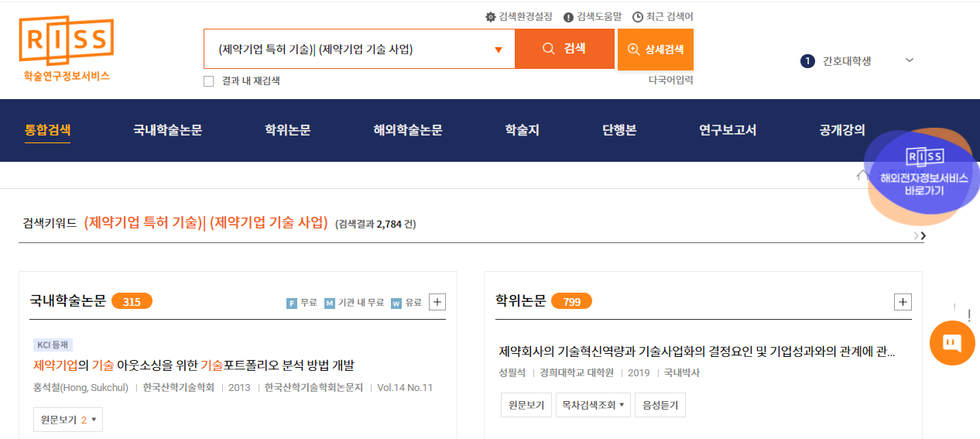This screenshot has width=980, height=439.
Task: Open 원문보기 2 dropdown
Action: (68, 420)
